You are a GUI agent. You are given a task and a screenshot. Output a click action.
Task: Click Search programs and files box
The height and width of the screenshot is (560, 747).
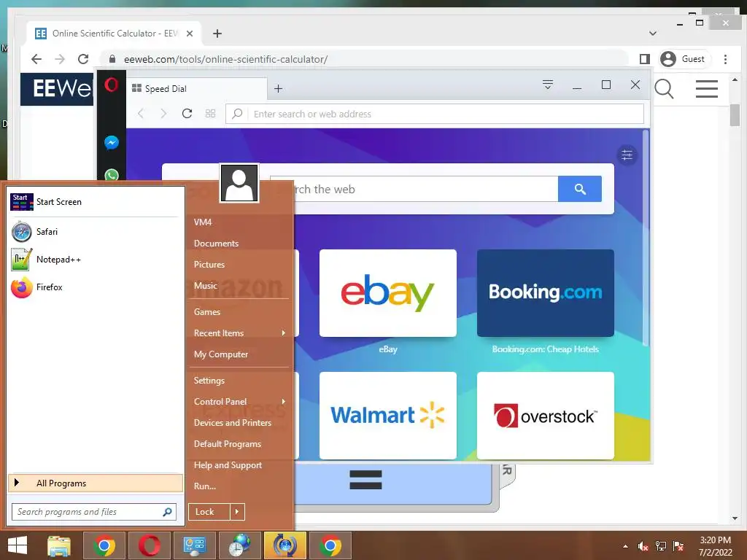coord(94,512)
